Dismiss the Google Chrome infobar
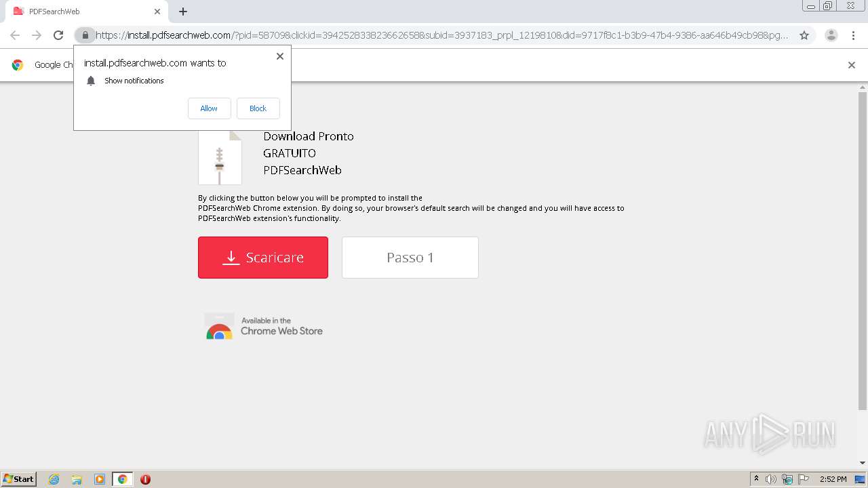The image size is (868, 488). coord(852,65)
